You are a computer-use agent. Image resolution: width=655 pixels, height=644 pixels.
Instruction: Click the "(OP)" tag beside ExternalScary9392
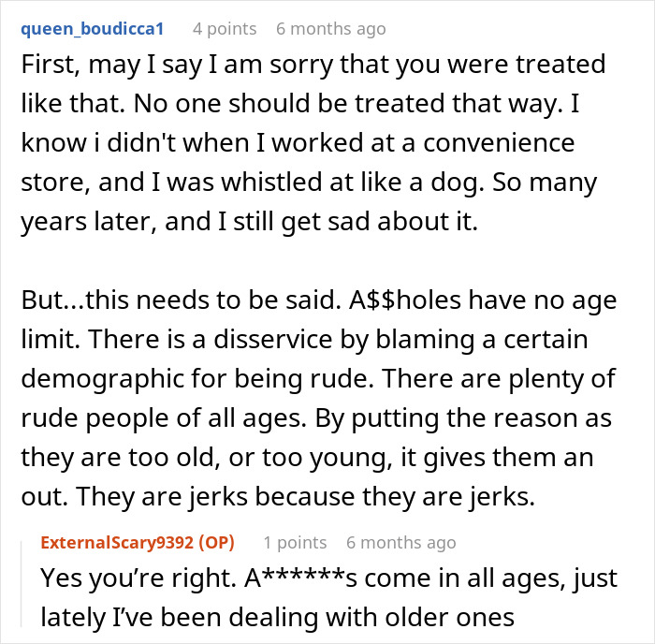pyautogui.click(x=216, y=543)
